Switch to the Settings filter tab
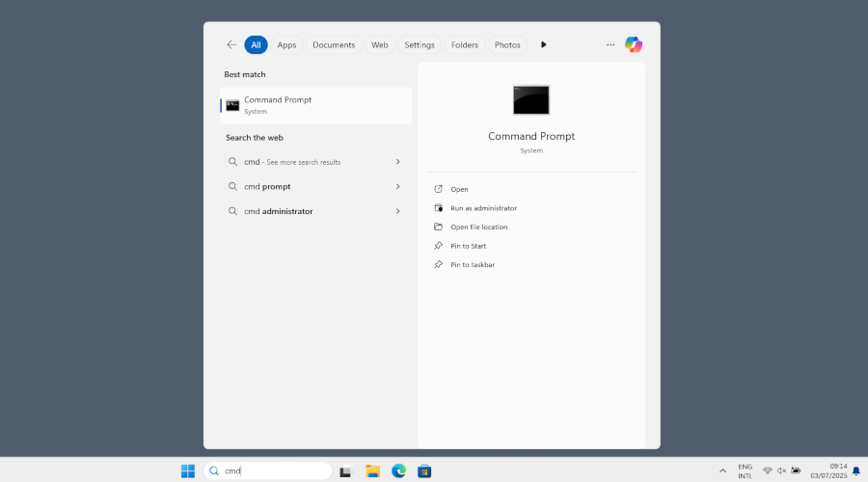The width and height of the screenshot is (868, 482). coord(420,44)
